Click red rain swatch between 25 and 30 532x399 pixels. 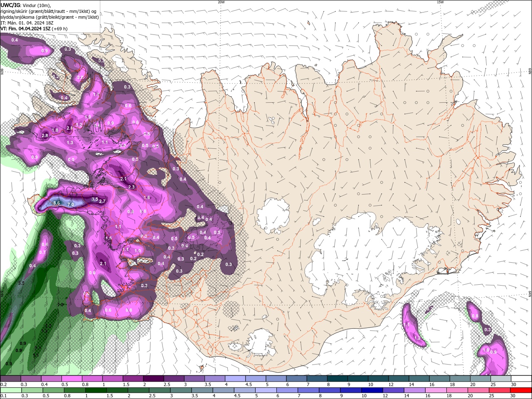click(x=500, y=390)
